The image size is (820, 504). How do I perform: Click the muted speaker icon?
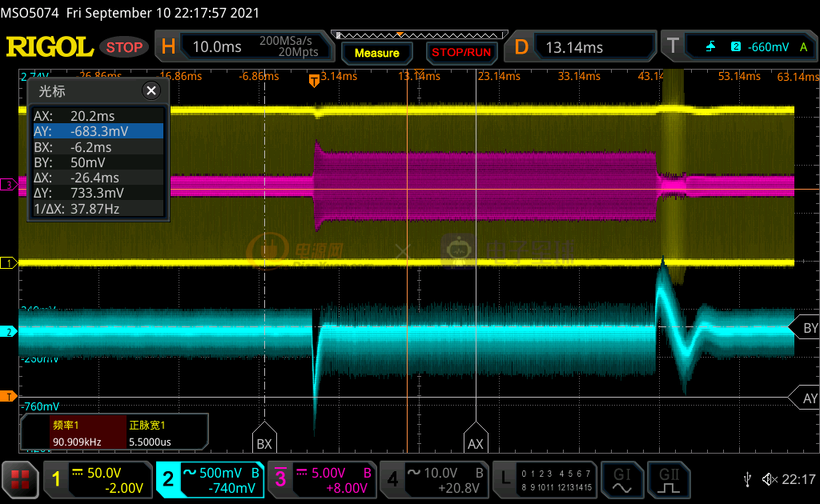[770, 479]
